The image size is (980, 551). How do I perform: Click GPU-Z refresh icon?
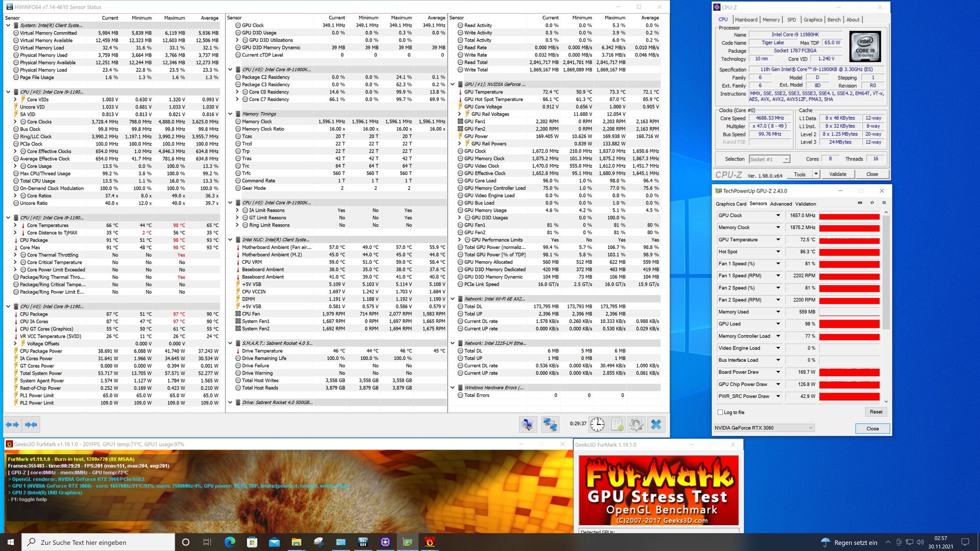(872, 203)
